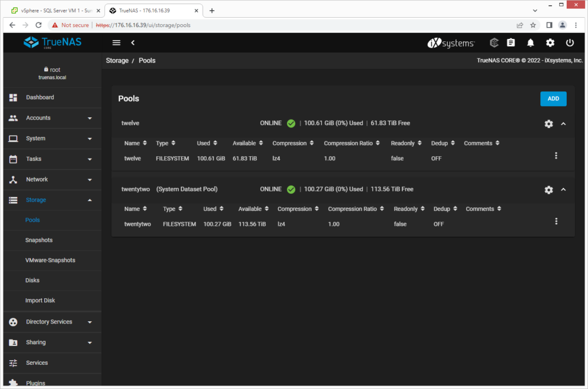
Task: Open settings gear in the top bar
Action: (x=550, y=43)
